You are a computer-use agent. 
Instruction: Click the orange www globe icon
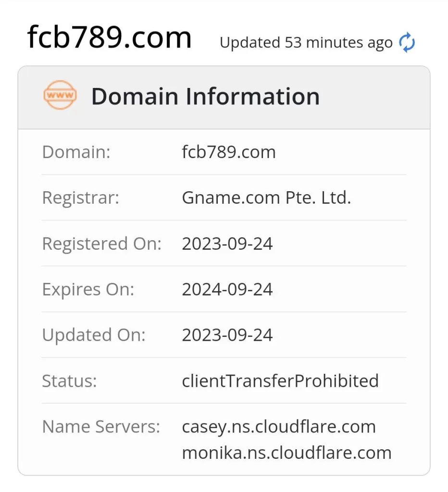coord(60,95)
